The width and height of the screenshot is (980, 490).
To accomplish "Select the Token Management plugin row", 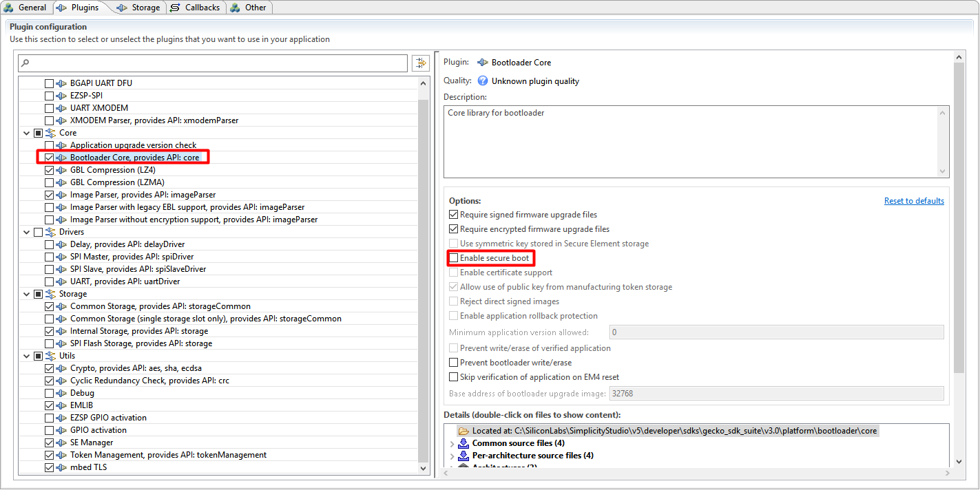I will point(219,455).
